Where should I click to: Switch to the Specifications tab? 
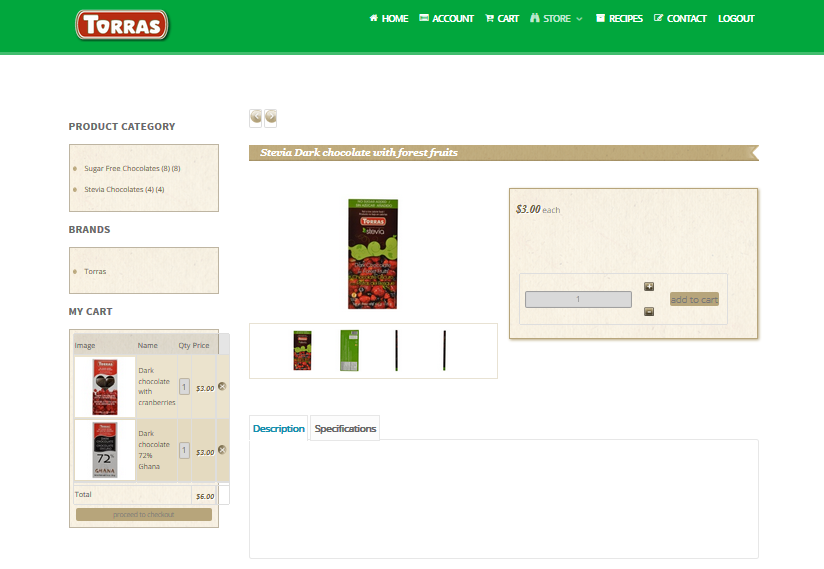[345, 428]
